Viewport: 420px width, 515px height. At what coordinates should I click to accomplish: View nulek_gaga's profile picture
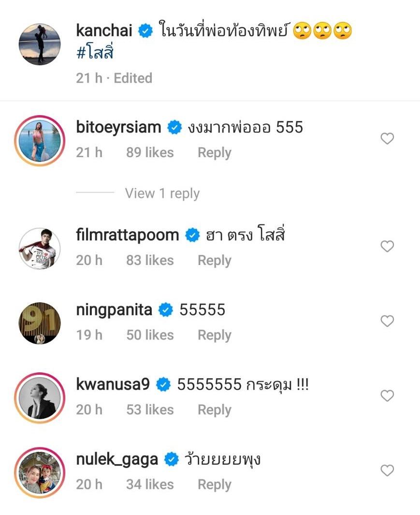pyautogui.click(x=40, y=472)
